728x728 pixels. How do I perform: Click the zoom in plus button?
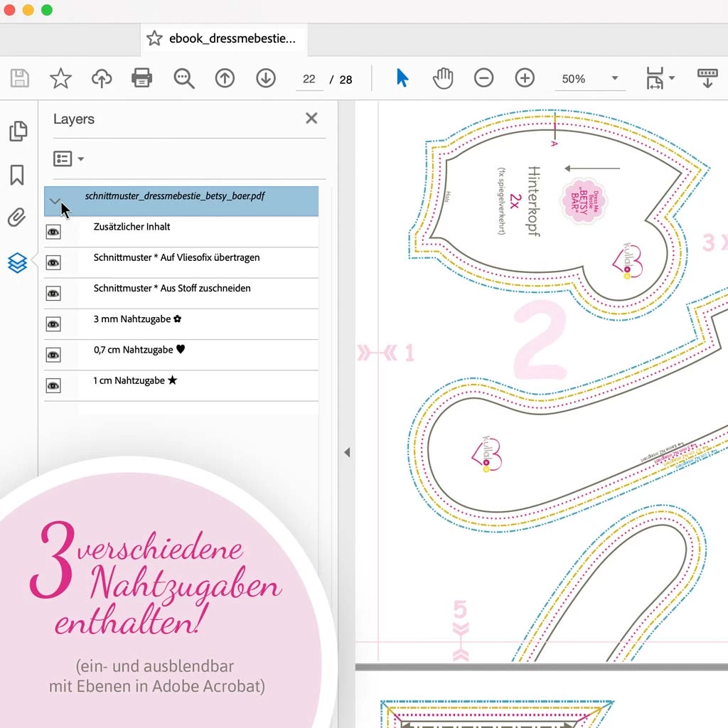pos(525,78)
